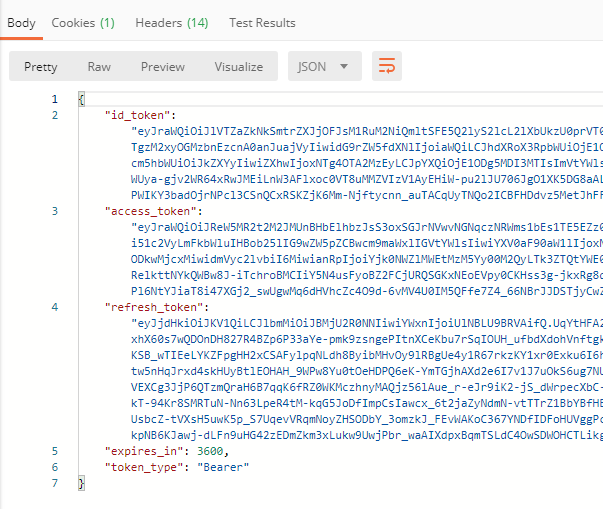Screen dimensions: 603x509
Task: Click the closing brace on line 7
Action: pyautogui.click(x=81, y=483)
